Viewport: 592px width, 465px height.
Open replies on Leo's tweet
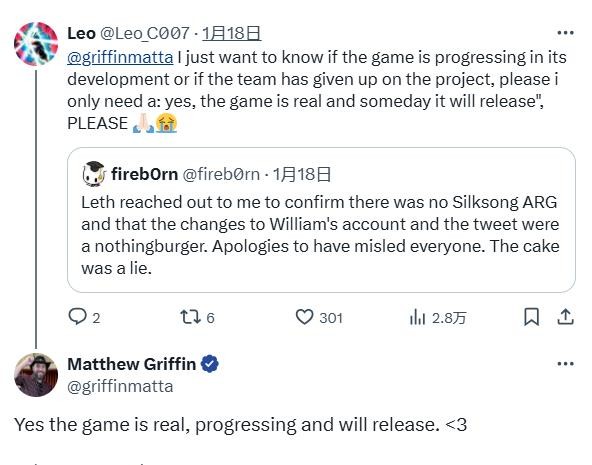(84, 317)
